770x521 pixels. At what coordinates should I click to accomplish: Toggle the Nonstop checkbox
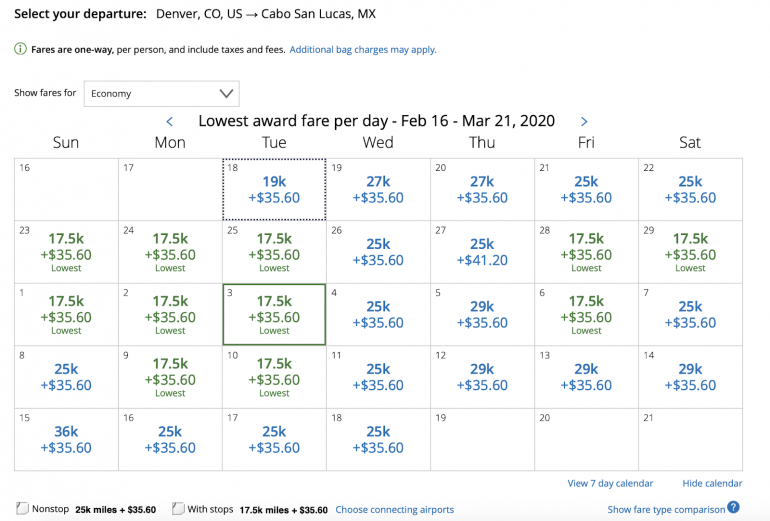click(24, 509)
